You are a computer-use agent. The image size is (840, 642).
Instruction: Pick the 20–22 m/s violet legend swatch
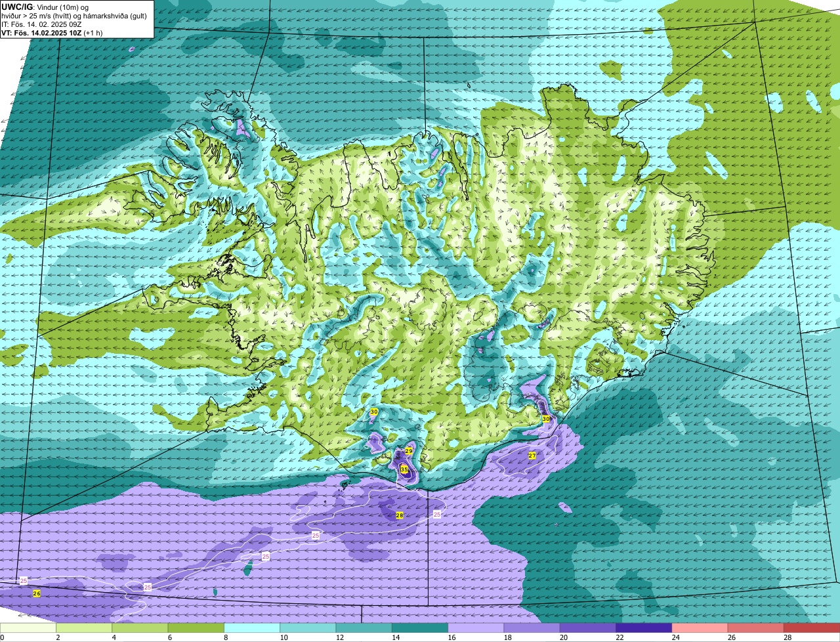click(x=588, y=628)
